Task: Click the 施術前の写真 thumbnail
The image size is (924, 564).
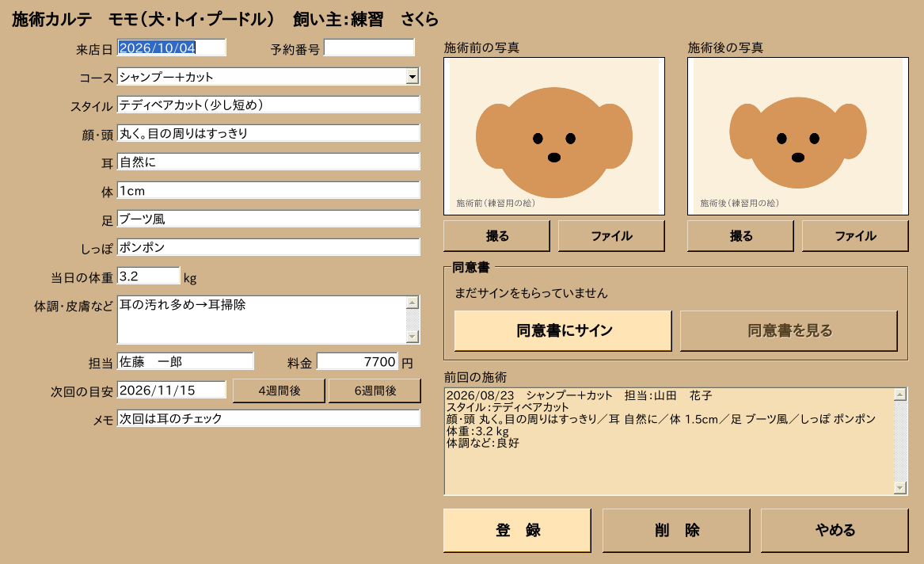Action: 554,136
